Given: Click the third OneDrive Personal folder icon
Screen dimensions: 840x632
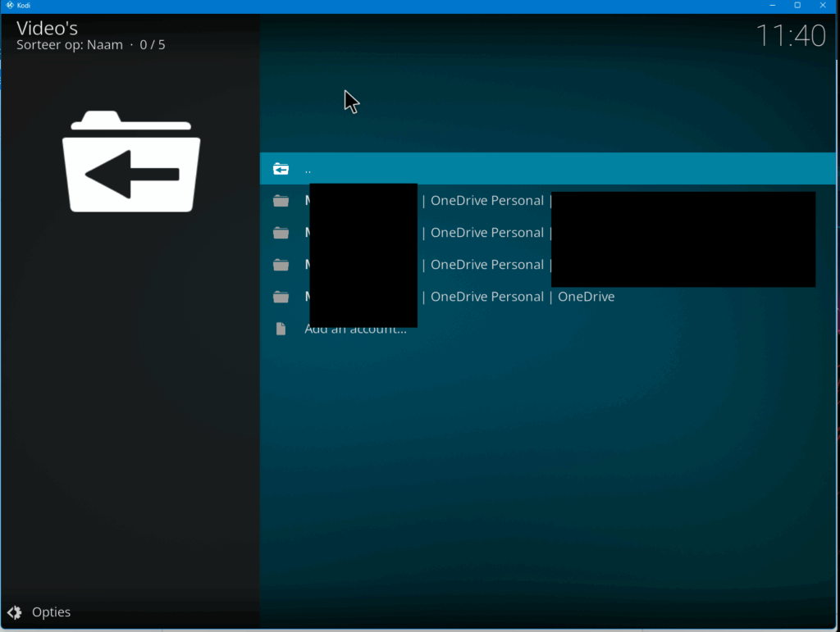Looking at the screenshot, I should pyautogui.click(x=281, y=265).
